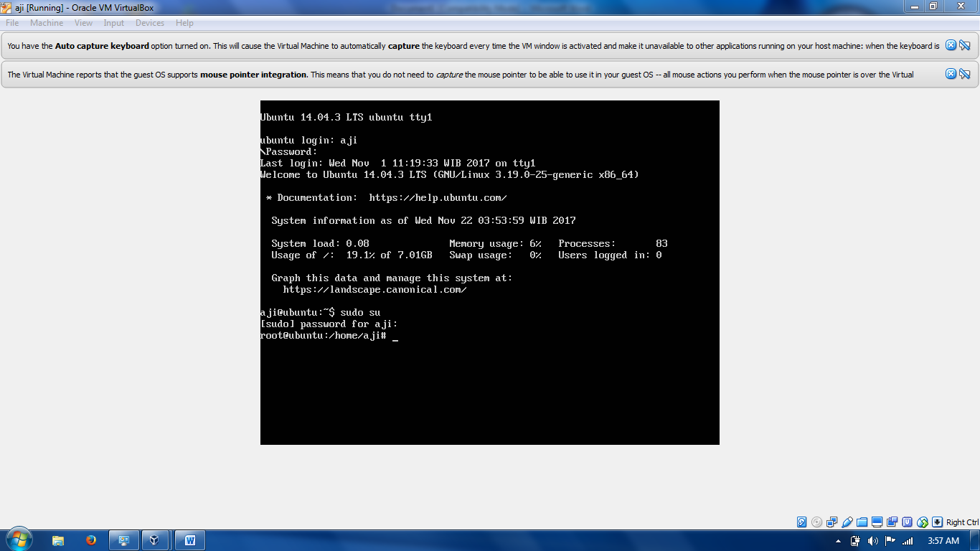Open the network signal tray icon
The height and width of the screenshot is (551, 980).
[x=908, y=541]
